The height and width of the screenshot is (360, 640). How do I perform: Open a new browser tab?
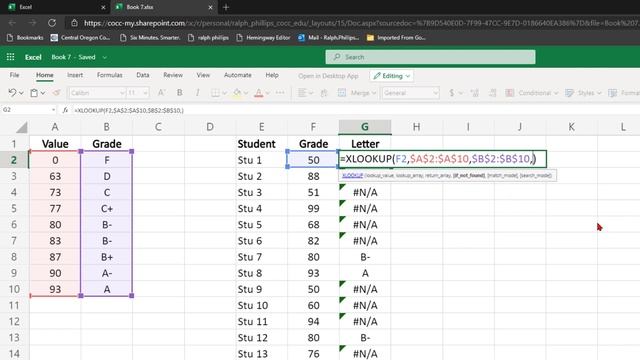(x=226, y=7)
